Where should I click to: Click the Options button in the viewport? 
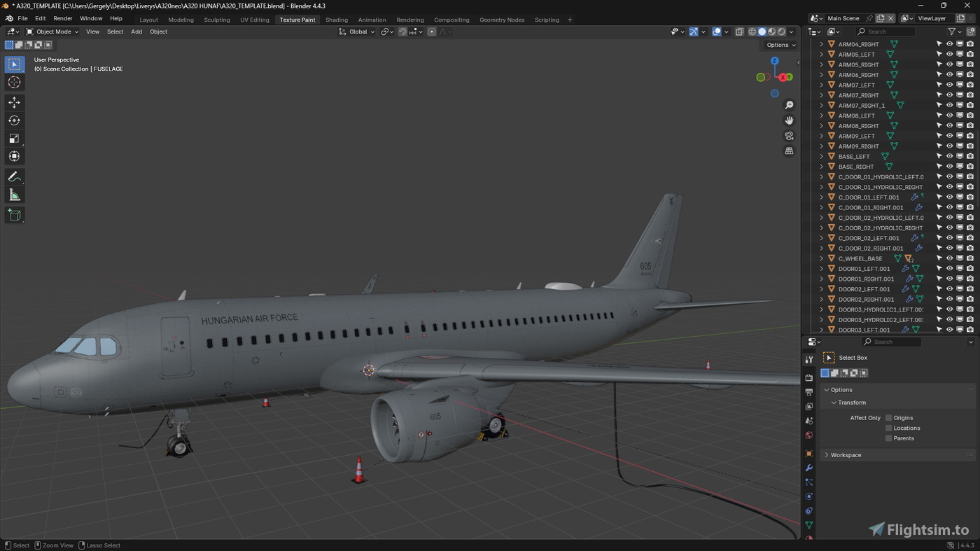[779, 44]
